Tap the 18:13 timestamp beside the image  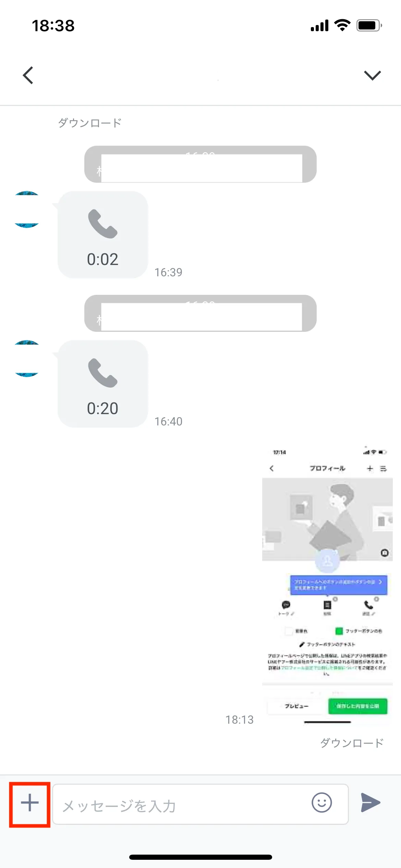[240, 720]
